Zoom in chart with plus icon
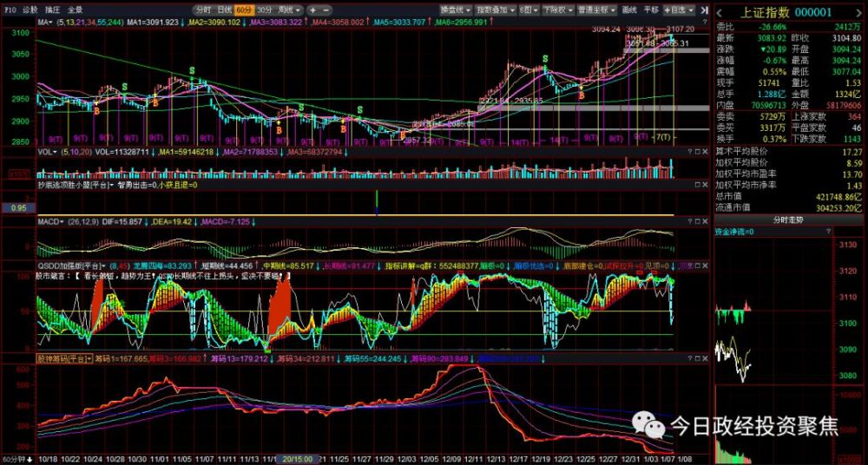 pyautogui.click(x=312, y=10)
